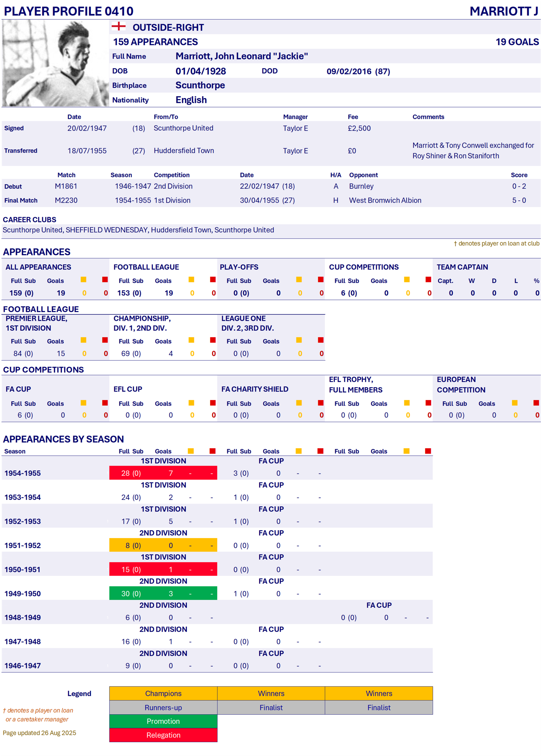
Task: Click the Champions gold legend swatch
Action: (163, 693)
